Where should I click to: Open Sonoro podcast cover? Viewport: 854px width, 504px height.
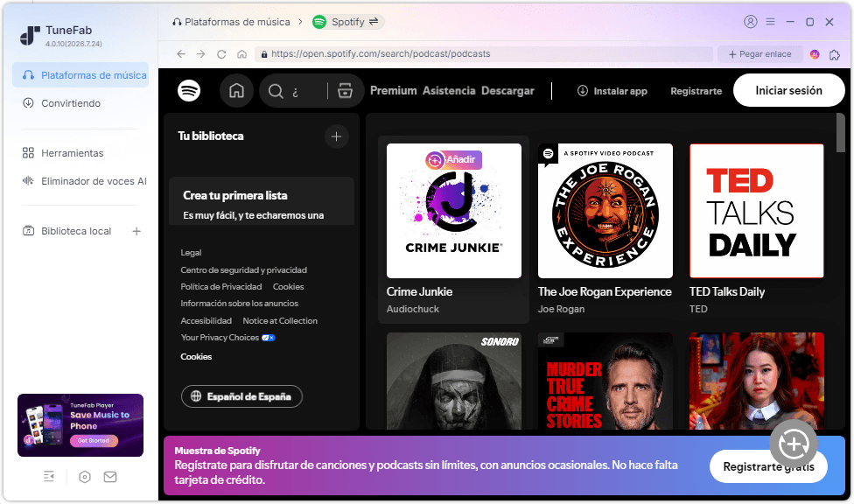(x=453, y=381)
